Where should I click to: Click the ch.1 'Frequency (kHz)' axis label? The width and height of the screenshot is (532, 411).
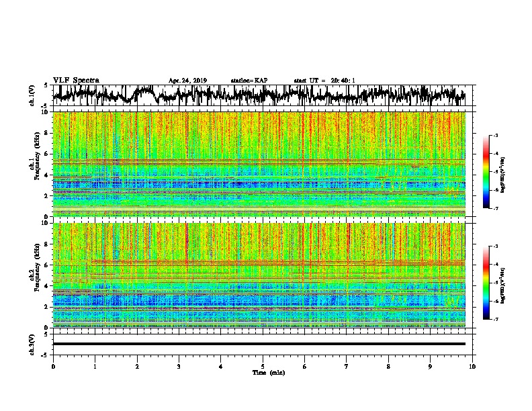pyautogui.click(x=37, y=156)
